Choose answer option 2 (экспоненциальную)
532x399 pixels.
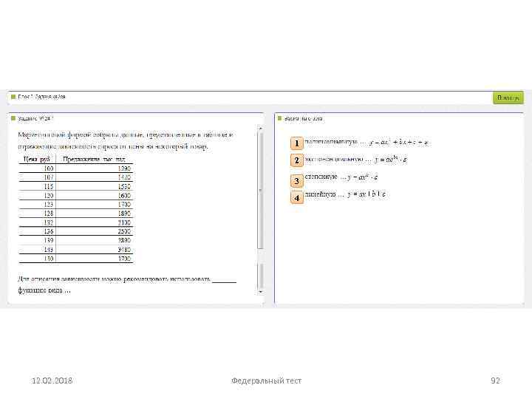(296, 160)
